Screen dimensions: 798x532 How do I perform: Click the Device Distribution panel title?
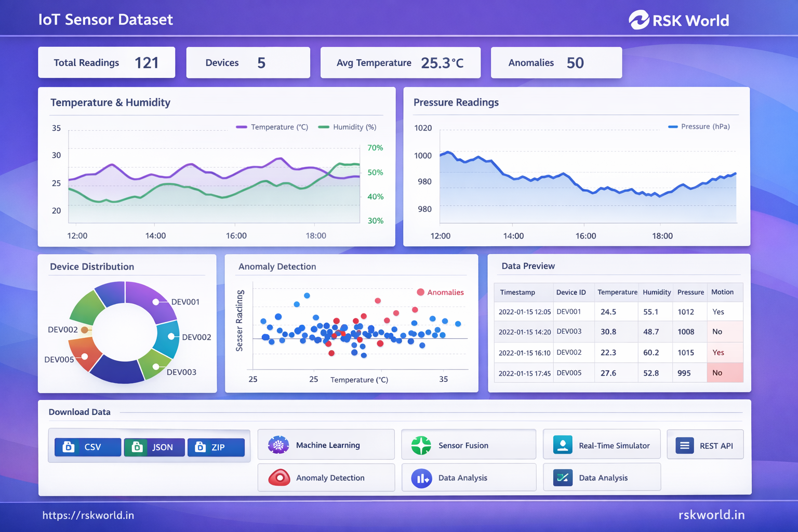(92, 267)
